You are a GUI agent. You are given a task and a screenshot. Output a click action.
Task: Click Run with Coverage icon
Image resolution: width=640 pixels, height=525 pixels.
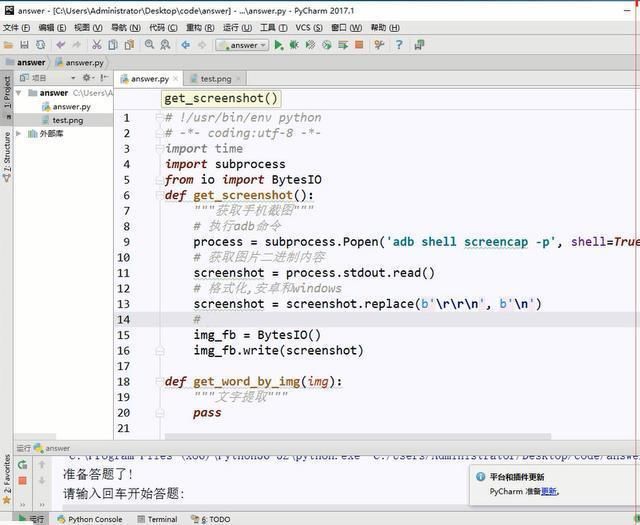311,45
